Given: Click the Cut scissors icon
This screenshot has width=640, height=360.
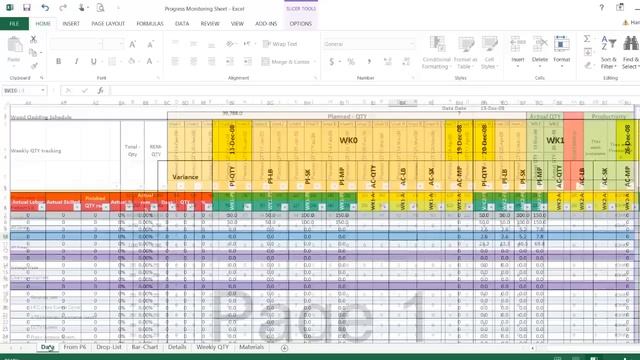Looking at the screenshot, I should 33,39.
